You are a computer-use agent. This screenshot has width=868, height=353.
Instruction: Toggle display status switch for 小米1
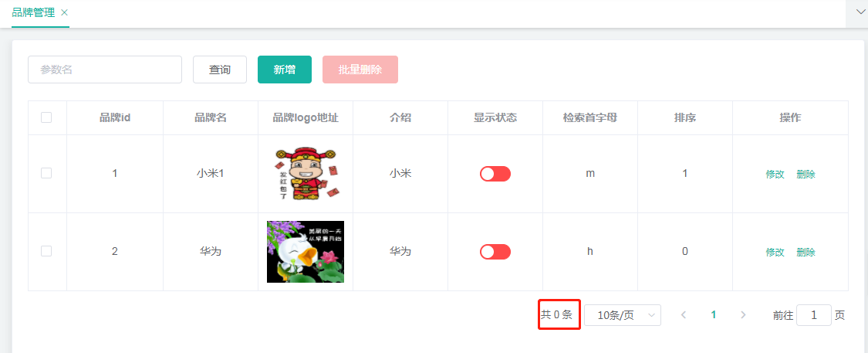(495, 174)
